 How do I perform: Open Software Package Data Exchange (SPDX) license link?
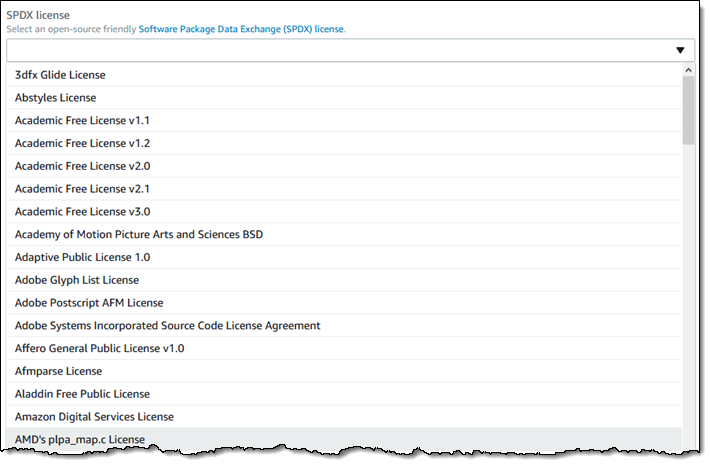click(x=241, y=30)
